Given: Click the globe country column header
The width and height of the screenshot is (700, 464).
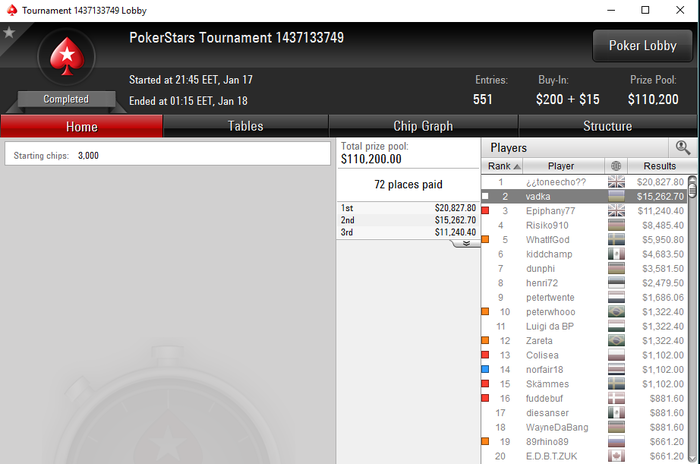Looking at the screenshot, I should tap(616, 166).
